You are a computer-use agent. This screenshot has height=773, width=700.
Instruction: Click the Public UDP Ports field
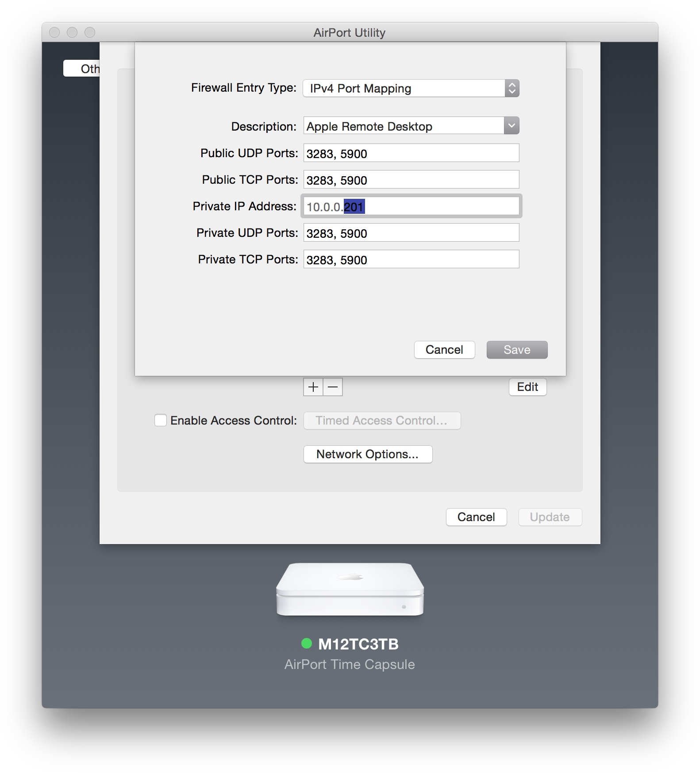411,153
